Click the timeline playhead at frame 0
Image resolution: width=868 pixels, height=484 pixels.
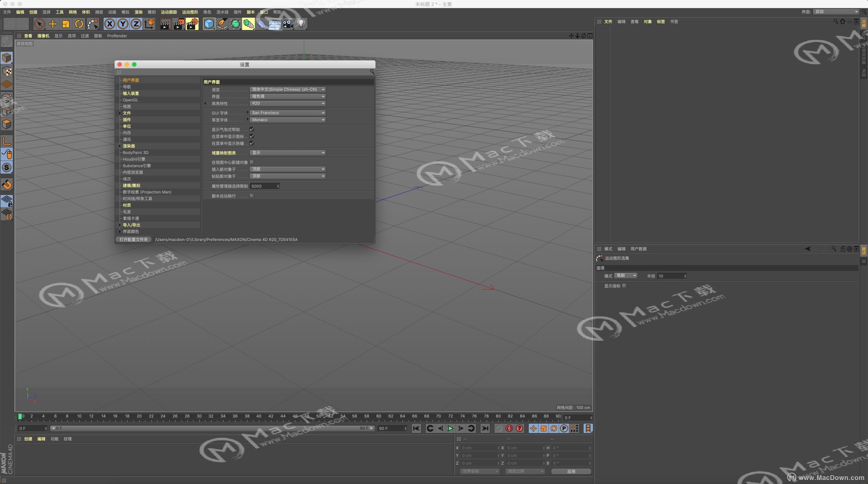20,416
